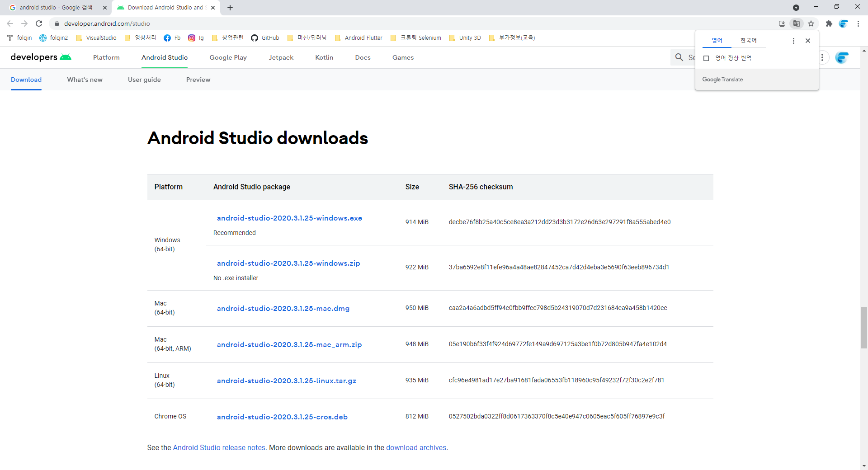Open the Unity 3D bookmark folder
Image resolution: width=868 pixels, height=470 pixels.
click(465, 38)
